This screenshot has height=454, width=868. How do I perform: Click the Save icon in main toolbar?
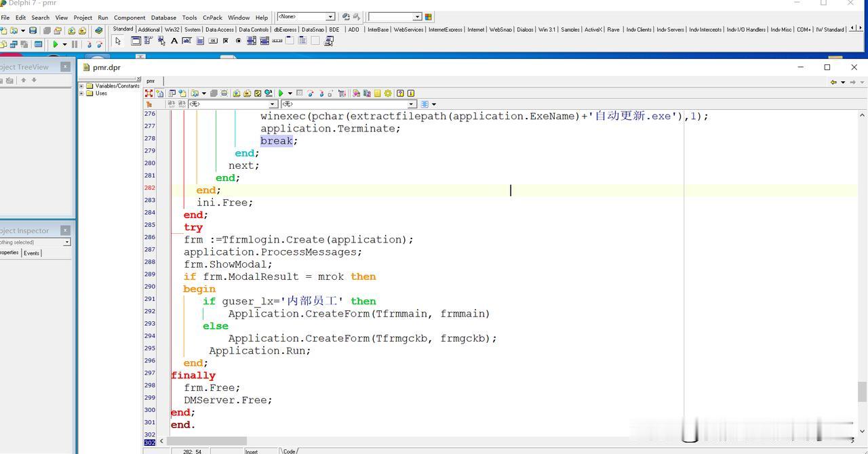click(x=33, y=30)
